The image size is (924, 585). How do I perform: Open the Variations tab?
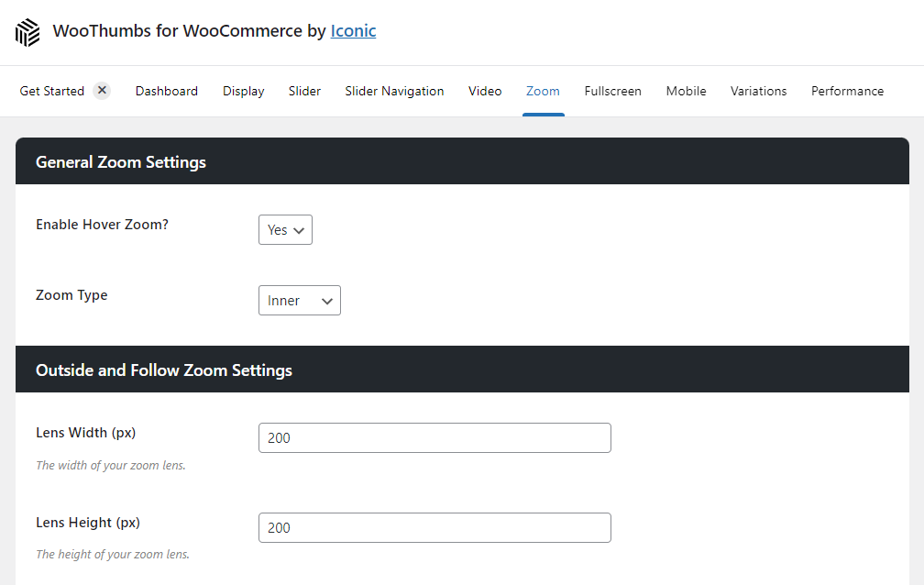[758, 91]
